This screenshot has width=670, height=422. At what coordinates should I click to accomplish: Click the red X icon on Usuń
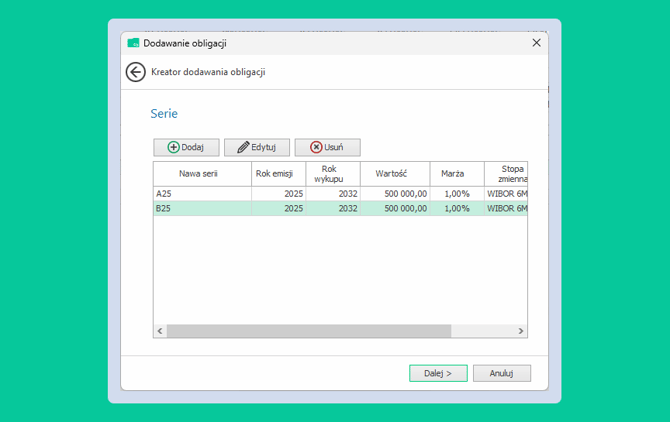tap(316, 147)
